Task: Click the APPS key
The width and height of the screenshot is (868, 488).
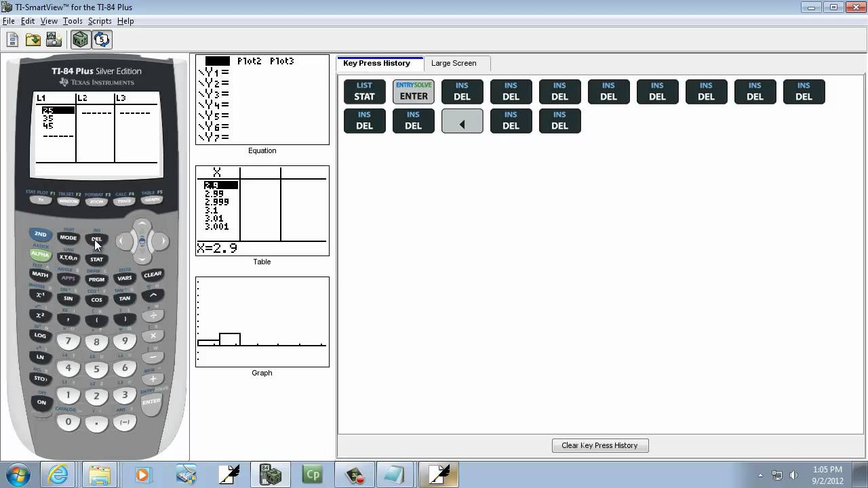Action: [x=68, y=278]
